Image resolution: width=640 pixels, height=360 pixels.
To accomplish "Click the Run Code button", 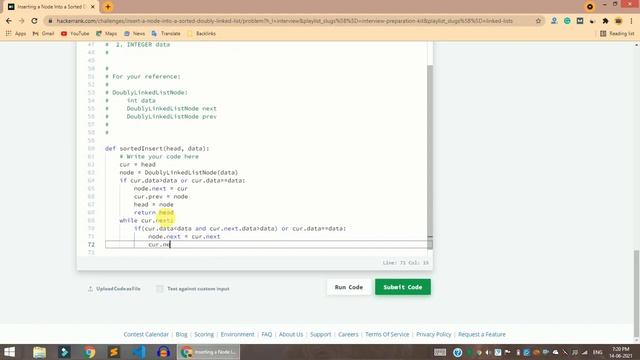I will [x=349, y=287].
